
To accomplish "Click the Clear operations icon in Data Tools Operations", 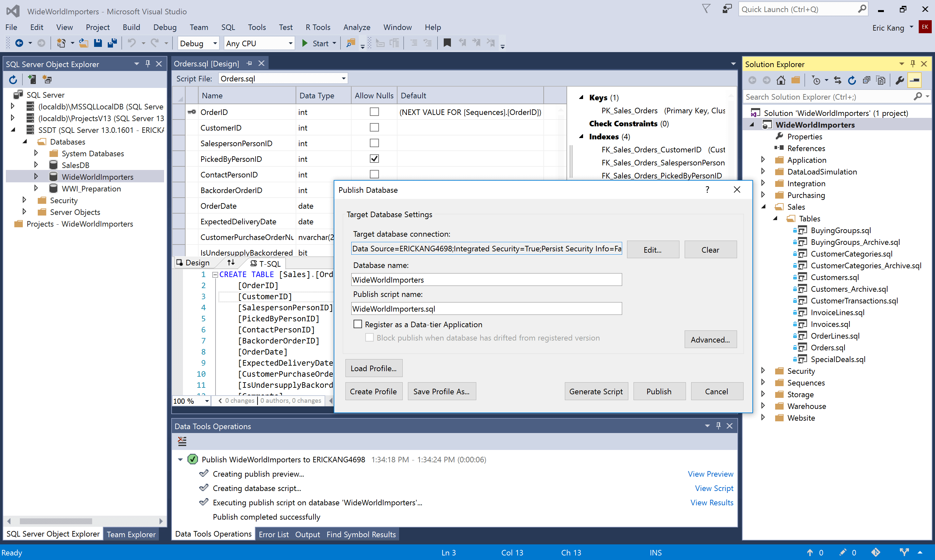I will coord(182,441).
